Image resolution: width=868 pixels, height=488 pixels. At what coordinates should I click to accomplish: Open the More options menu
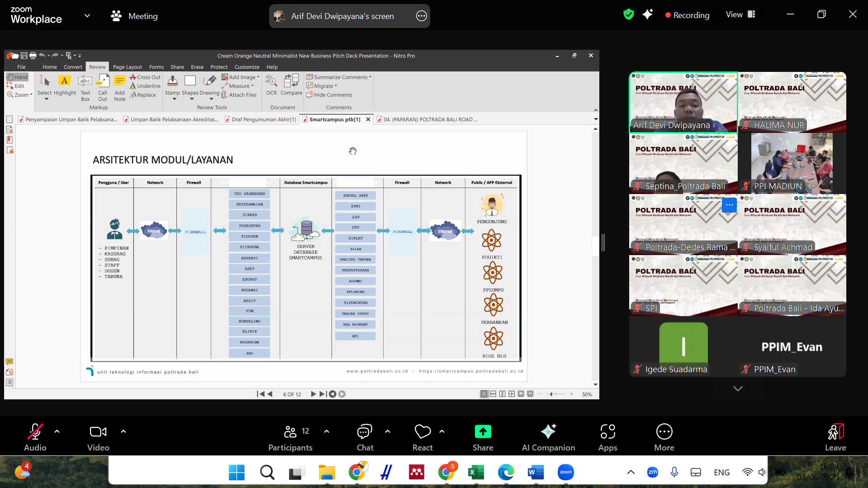664,437
